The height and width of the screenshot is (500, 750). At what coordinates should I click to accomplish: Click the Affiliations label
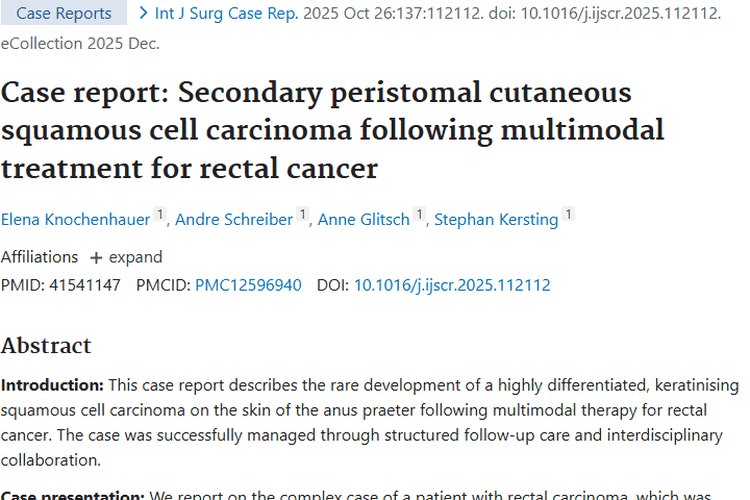(39, 257)
